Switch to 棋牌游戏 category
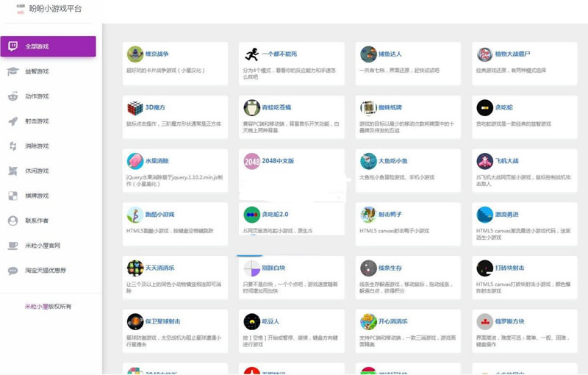The width and height of the screenshot is (588, 375). point(37,196)
